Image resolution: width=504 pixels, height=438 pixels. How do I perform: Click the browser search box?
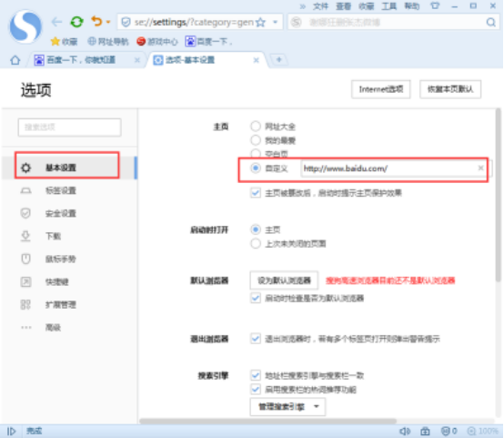394,22
